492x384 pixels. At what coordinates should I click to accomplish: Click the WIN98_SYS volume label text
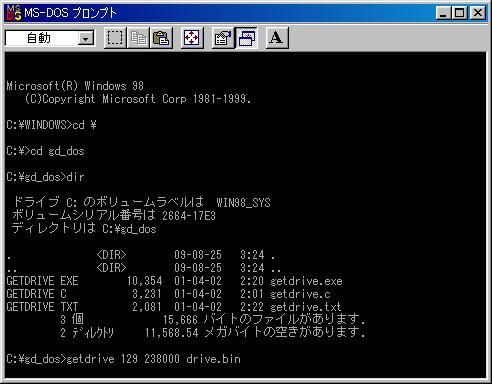[243, 203]
